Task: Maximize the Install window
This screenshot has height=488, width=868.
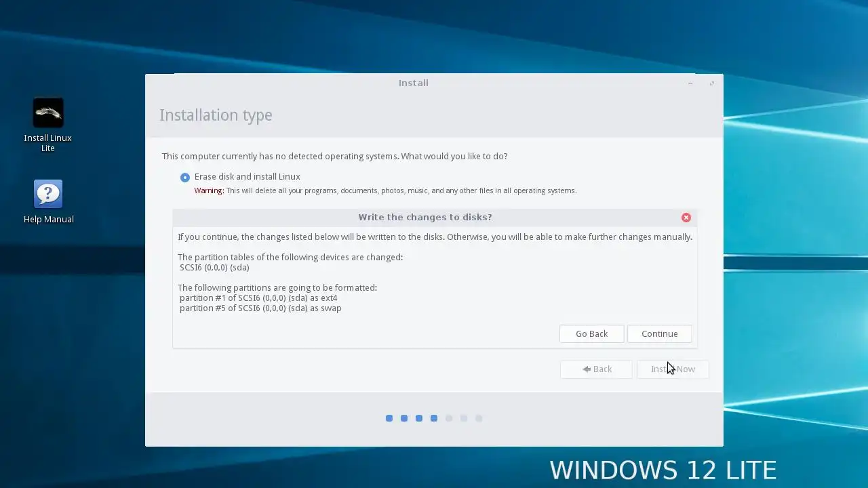Action: pos(712,83)
